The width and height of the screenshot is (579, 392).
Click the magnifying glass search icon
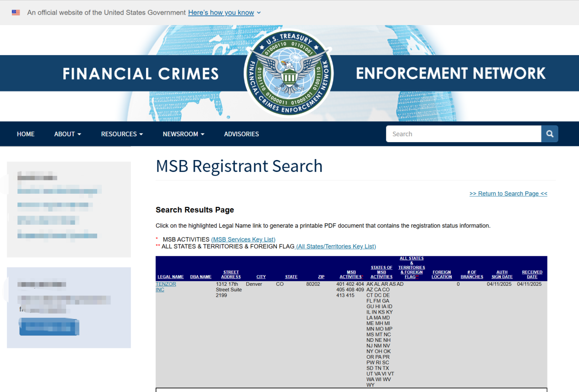point(549,134)
